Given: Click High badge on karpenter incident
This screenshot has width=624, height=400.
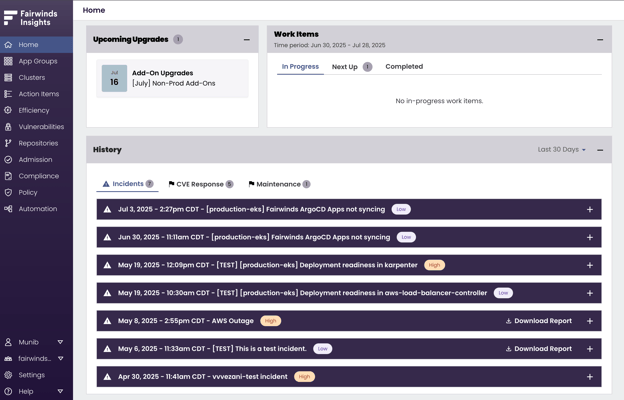Looking at the screenshot, I should click(x=434, y=265).
